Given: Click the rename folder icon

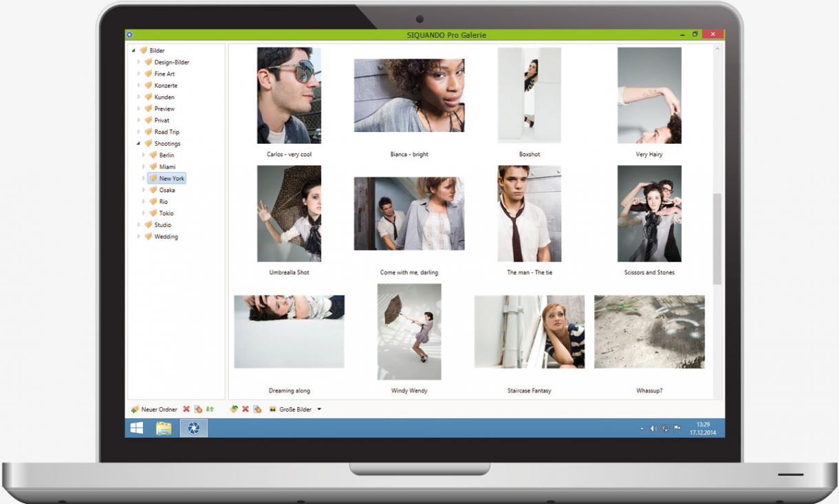Looking at the screenshot, I should (x=198, y=409).
